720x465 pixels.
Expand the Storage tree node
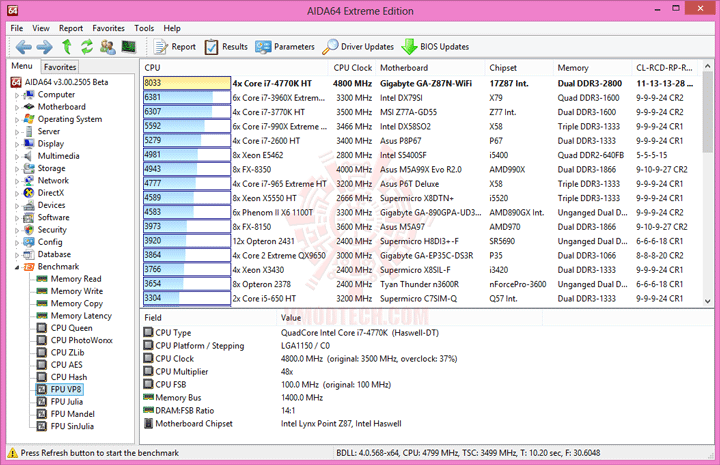coord(17,169)
